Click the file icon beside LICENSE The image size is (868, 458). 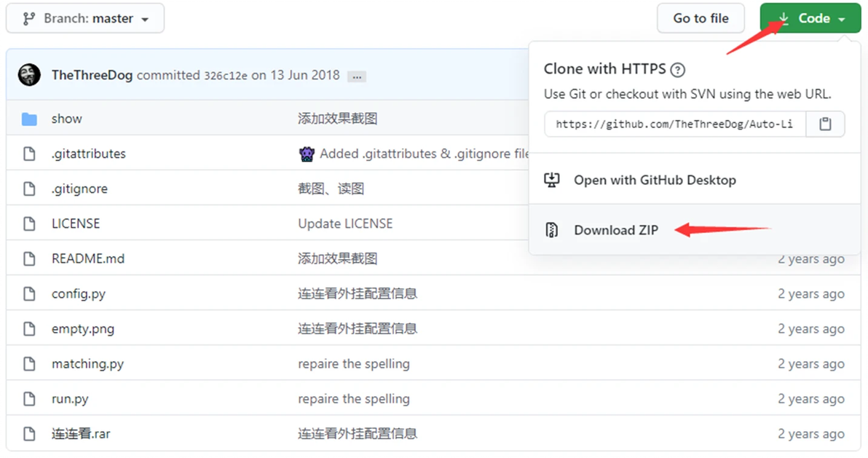[x=29, y=224]
